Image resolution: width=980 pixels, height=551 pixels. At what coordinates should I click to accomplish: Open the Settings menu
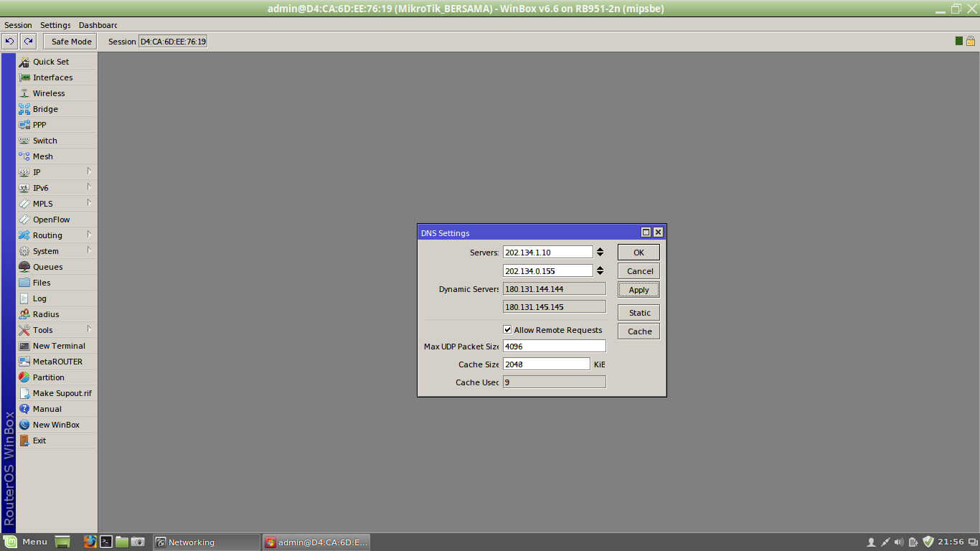coord(55,25)
